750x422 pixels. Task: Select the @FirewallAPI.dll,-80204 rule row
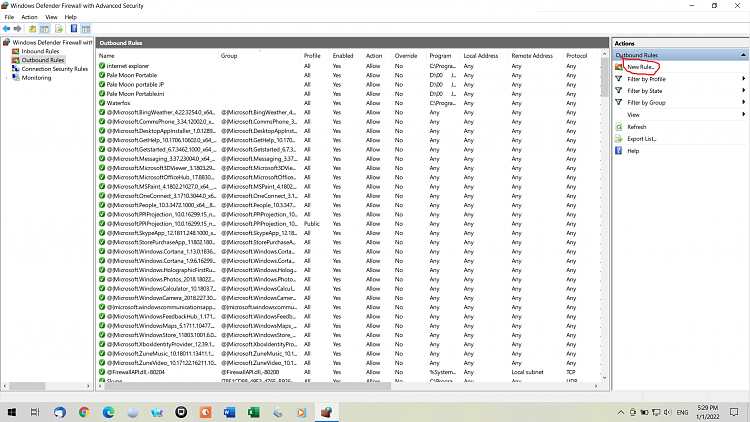[348, 372]
